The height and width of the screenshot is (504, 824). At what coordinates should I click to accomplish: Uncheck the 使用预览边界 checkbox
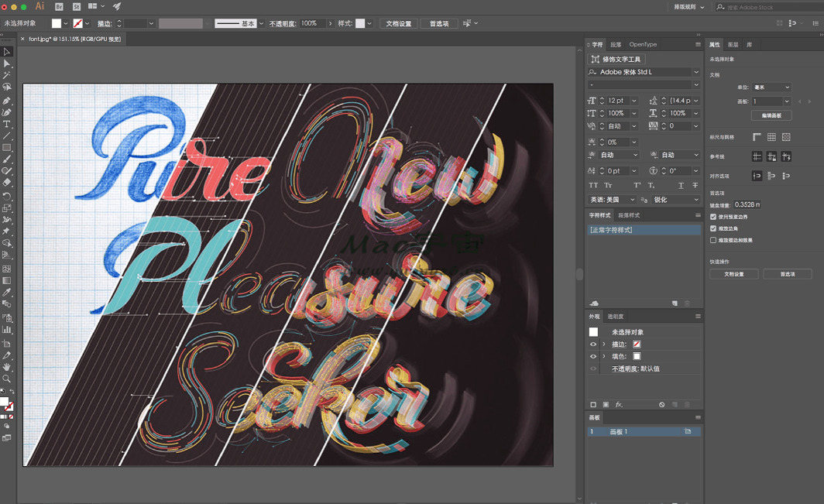713,217
